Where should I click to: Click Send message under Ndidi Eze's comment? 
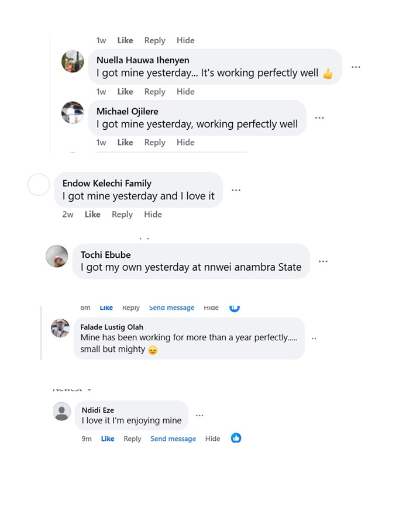(x=173, y=439)
